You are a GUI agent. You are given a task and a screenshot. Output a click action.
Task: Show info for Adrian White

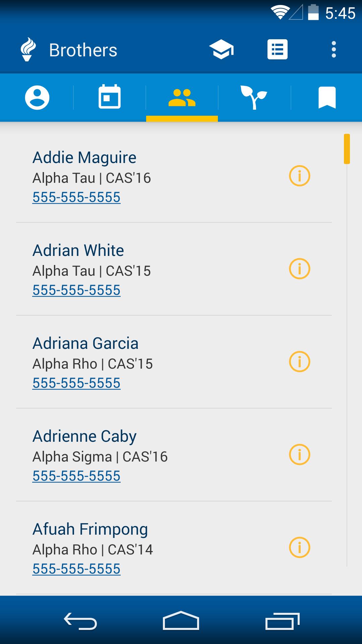coord(299,269)
